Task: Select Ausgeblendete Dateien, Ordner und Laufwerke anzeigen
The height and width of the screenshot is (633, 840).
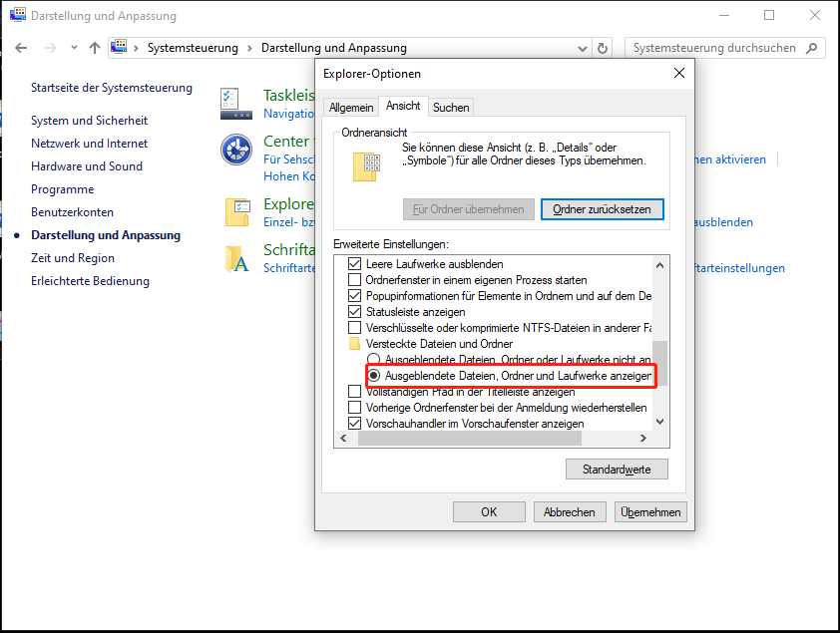Action: tap(374, 376)
